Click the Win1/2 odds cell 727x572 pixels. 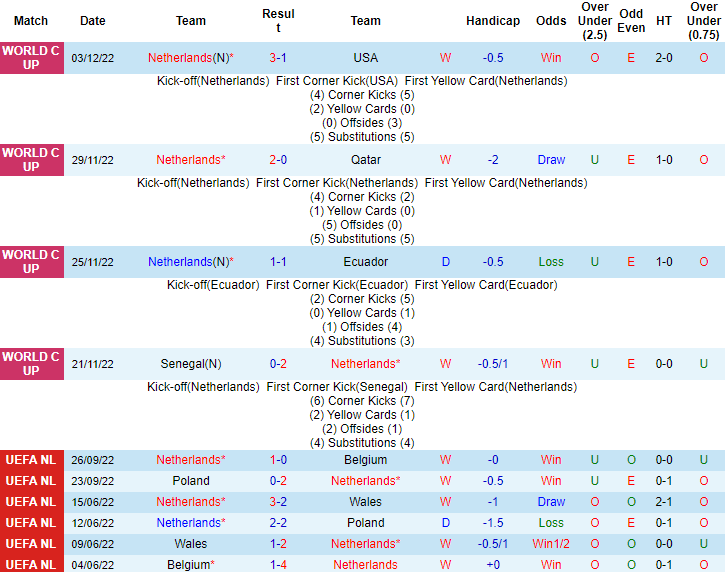pyautogui.click(x=551, y=544)
